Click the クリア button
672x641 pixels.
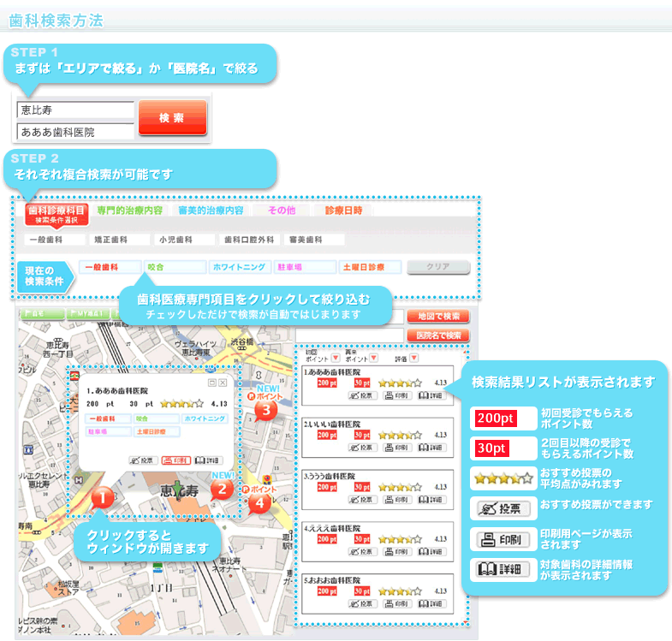click(438, 267)
